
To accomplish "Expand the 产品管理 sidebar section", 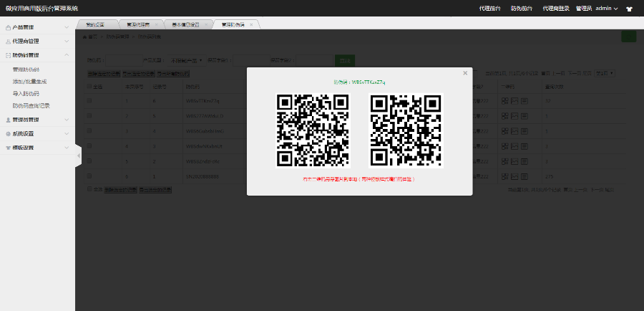I will tap(37, 27).
